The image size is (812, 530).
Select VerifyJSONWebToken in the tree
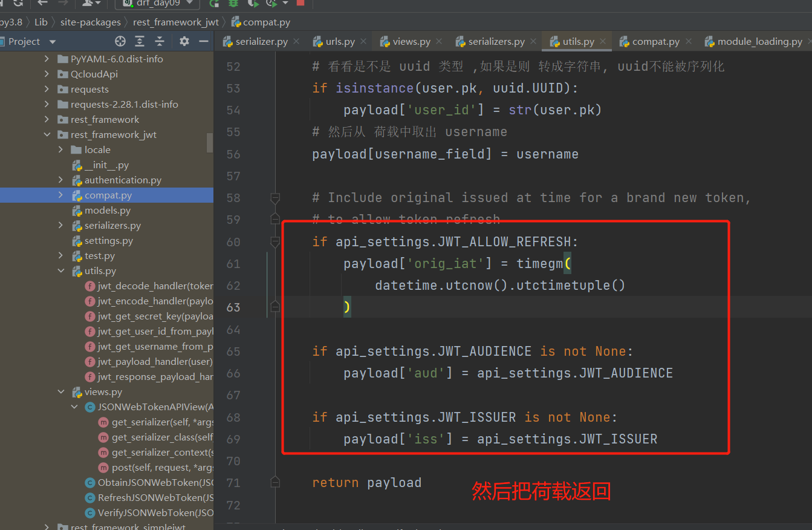click(106, 513)
